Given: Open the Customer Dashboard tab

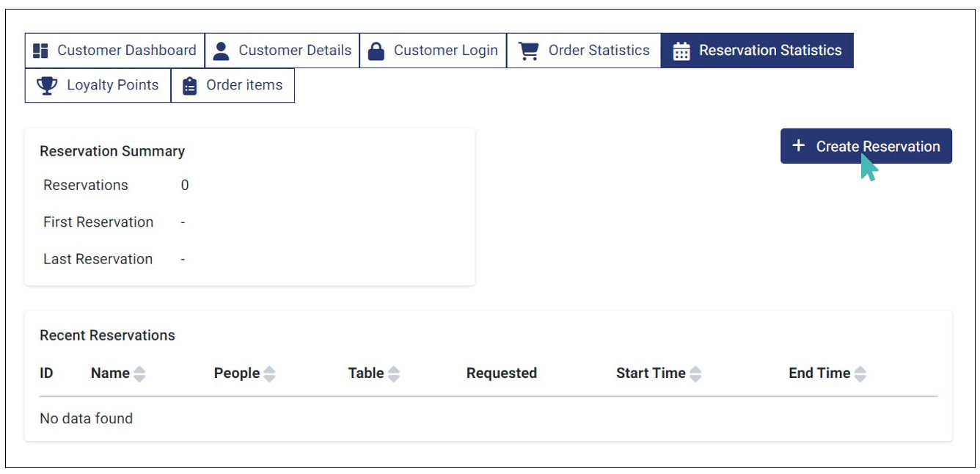Looking at the screenshot, I should tap(114, 51).
